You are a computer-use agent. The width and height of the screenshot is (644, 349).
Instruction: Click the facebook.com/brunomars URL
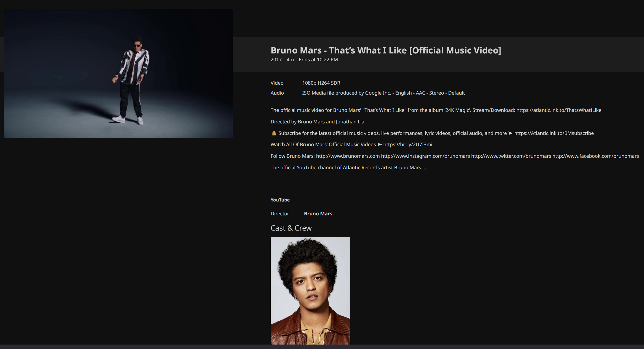595,156
